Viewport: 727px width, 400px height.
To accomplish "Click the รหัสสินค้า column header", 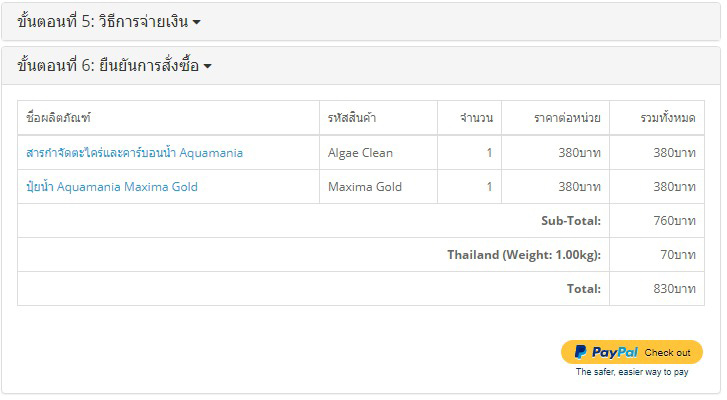I will [352, 118].
